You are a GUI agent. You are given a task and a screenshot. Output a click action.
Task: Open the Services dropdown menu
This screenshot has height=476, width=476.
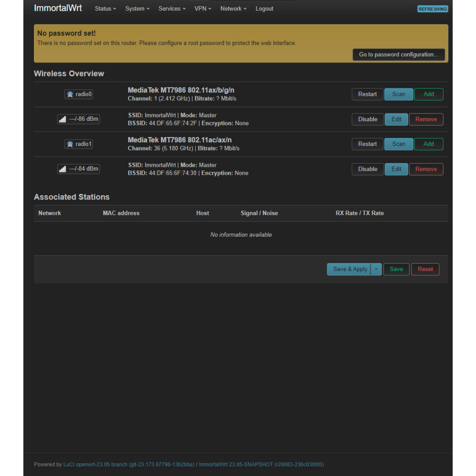[x=172, y=9]
